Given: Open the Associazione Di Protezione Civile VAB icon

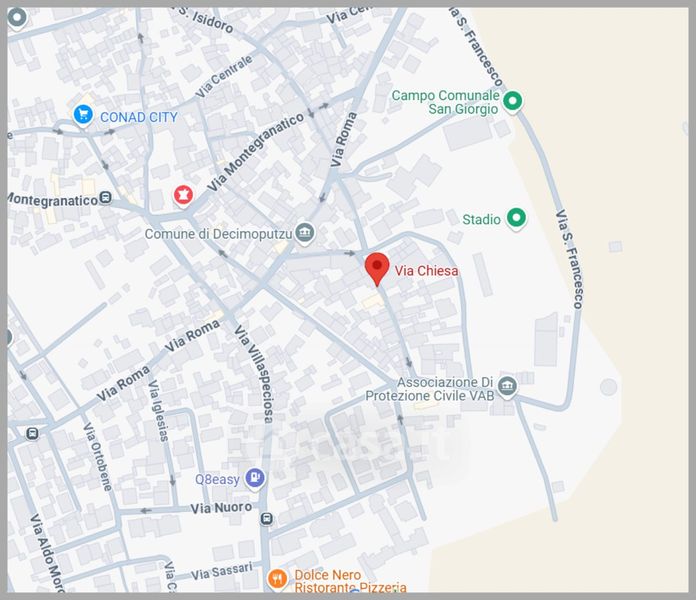Looking at the screenshot, I should pyautogui.click(x=507, y=386).
